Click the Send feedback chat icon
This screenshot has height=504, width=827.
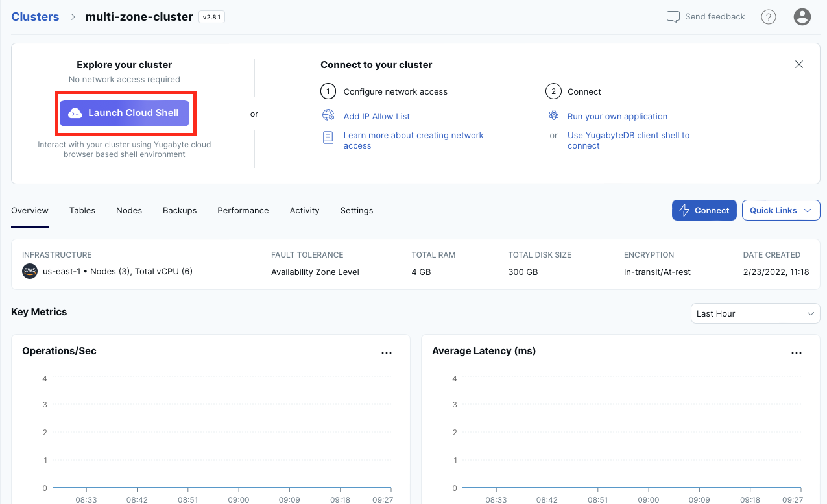(x=673, y=16)
